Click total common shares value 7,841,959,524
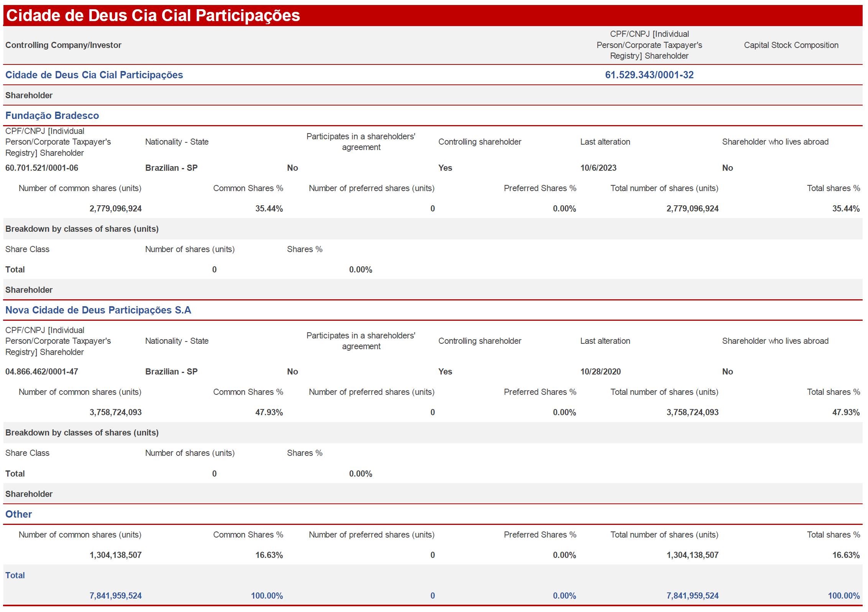This screenshot has width=868, height=612. click(x=115, y=596)
